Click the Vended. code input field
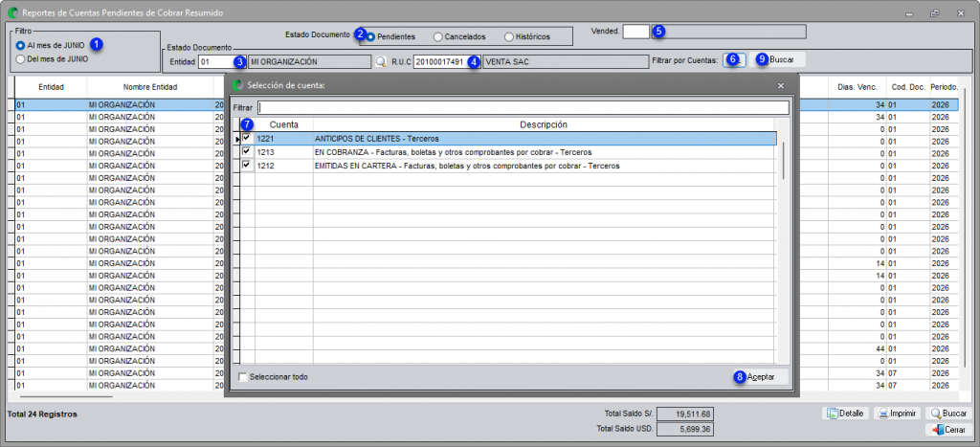The width and height of the screenshot is (980, 447). click(636, 32)
